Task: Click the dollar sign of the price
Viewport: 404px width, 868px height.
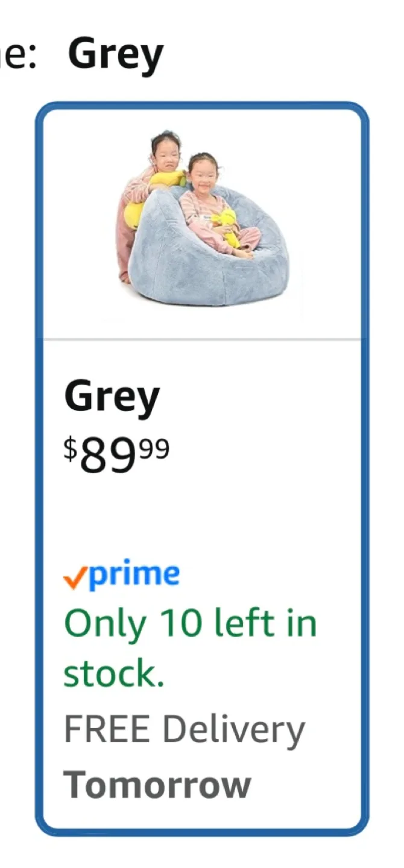Action: (71, 449)
